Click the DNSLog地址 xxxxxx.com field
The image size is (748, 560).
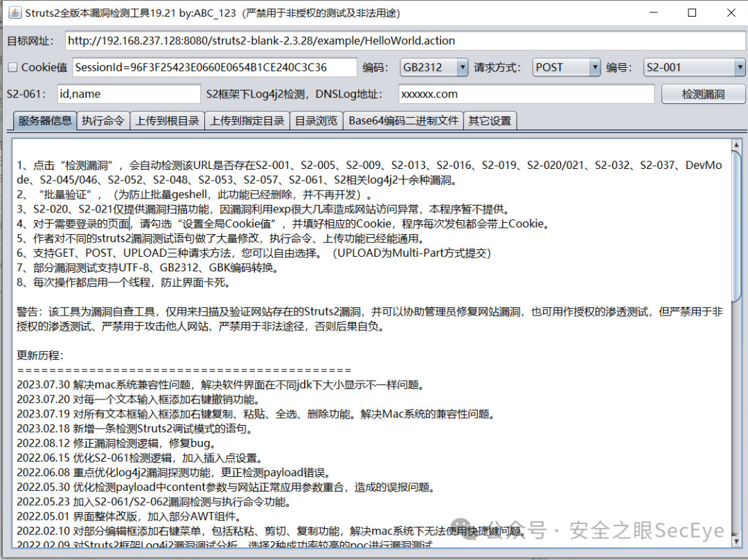[526, 94]
